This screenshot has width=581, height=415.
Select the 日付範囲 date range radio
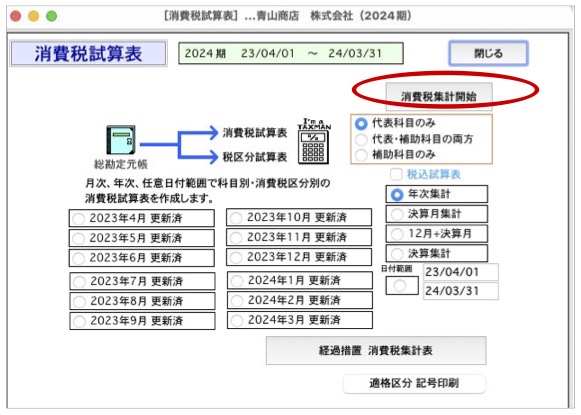400,286
